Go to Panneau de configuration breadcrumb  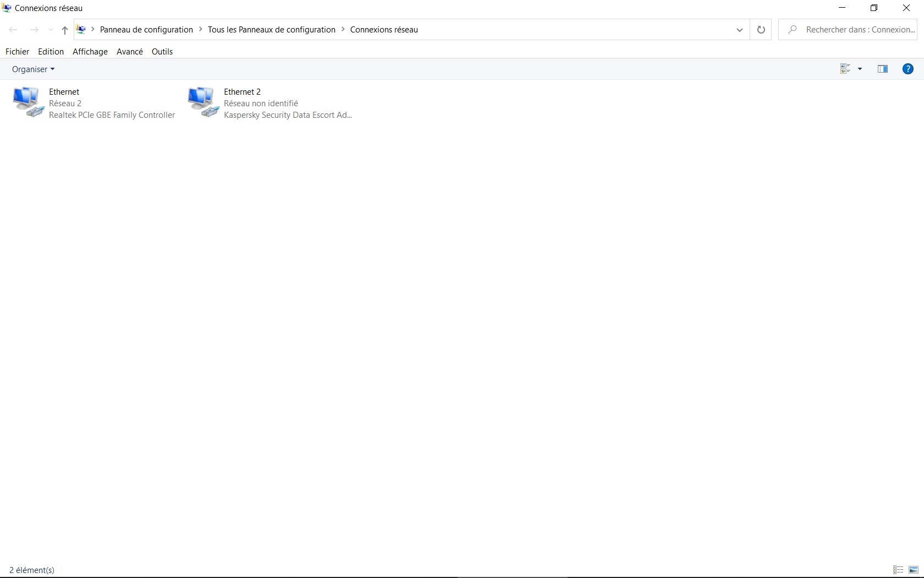[x=146, y=30]
